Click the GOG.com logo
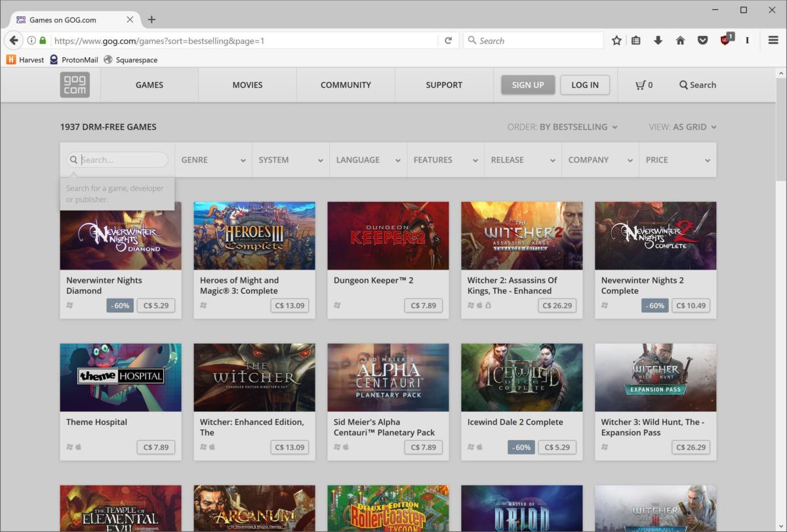The height and width of the screenshot is (532, 787). pos(75,85)
